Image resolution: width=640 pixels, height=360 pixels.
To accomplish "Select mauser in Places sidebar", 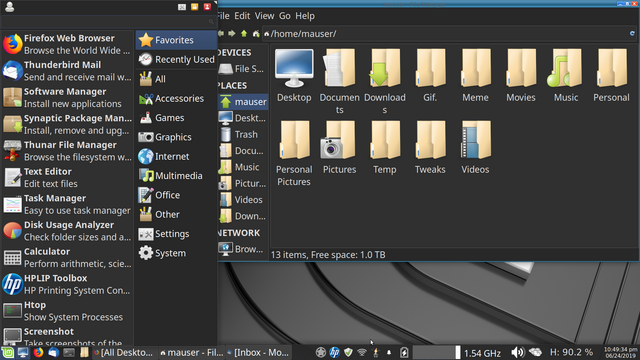I will pyautogui.click(x=243, y=102).
